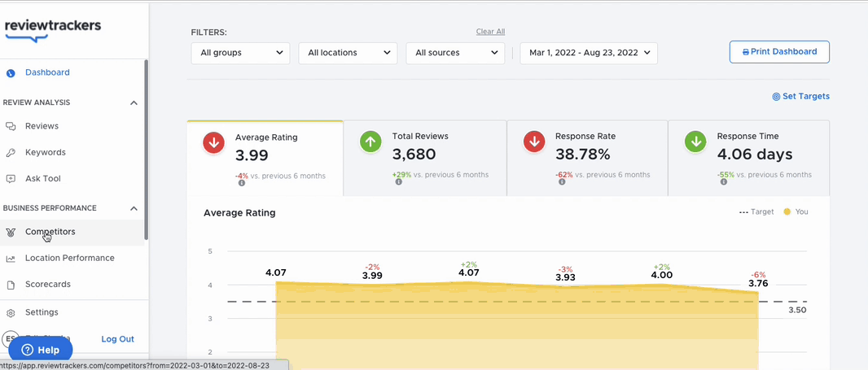Click the Print Dashboard button

point(779,52)
